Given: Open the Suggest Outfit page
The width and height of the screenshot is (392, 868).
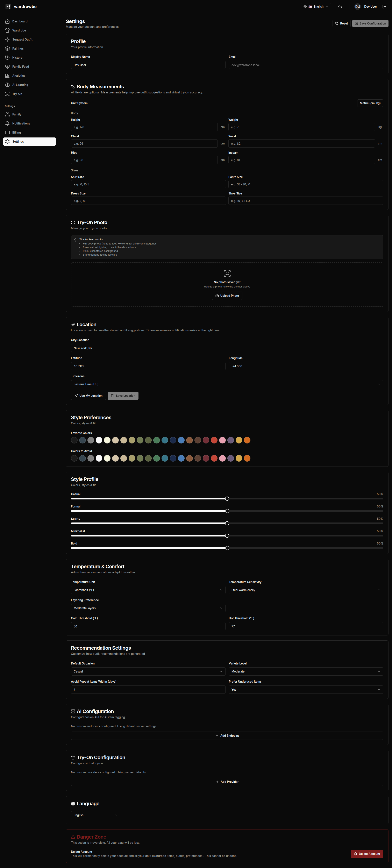Looking at the screenshot, I should coord(22,40).
